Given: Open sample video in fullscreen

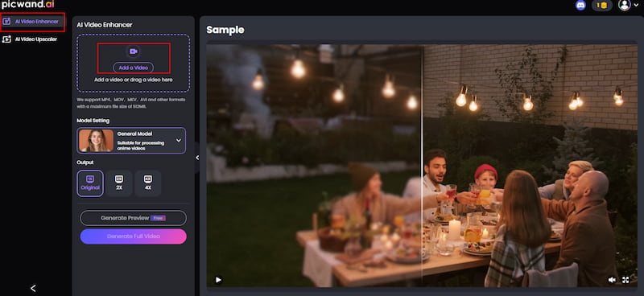Looking at the screenshot, I should click(x=625, y=280).
